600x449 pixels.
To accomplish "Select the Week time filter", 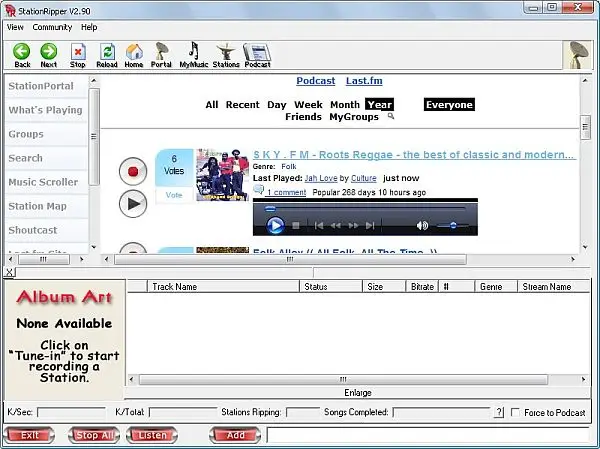I will click(x=308, y=104).
